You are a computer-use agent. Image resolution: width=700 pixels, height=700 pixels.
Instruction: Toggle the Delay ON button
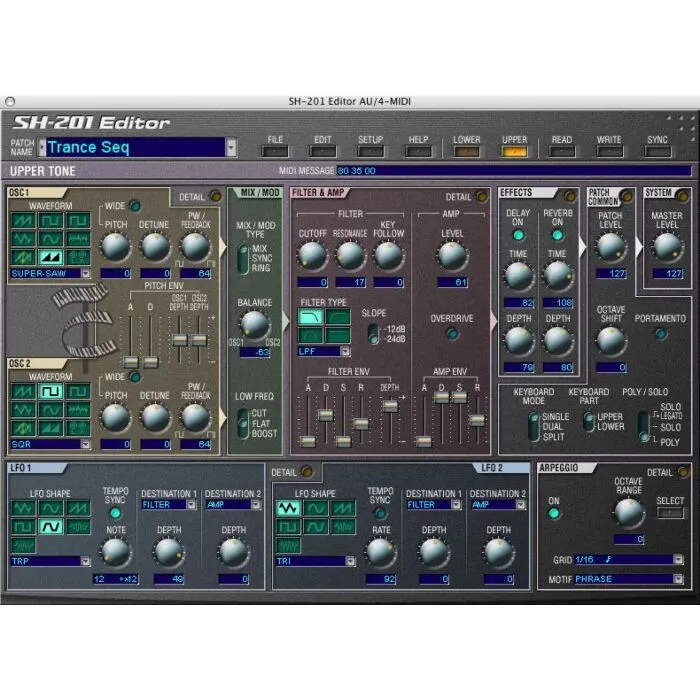point(518,235)
